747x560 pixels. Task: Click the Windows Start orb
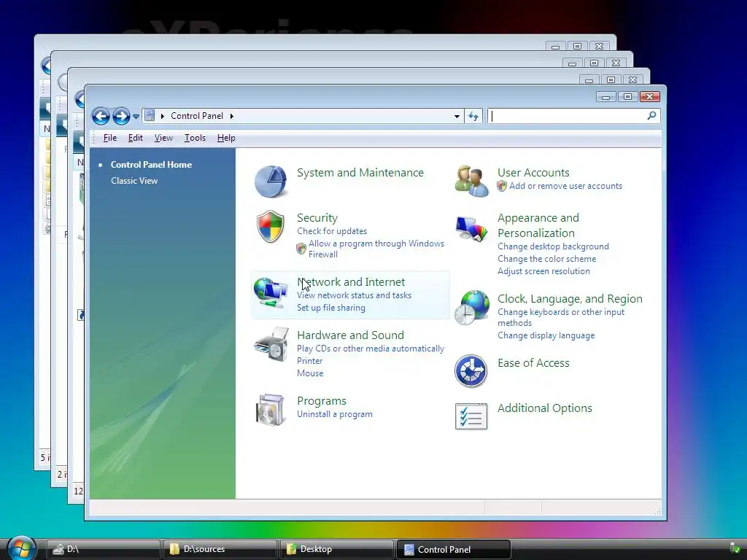click(x=21, y=548)
